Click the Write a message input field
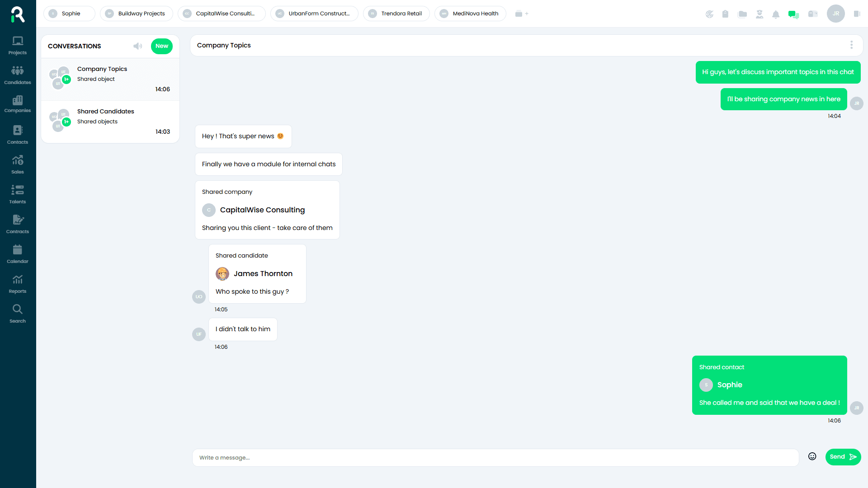 point(452,457)
